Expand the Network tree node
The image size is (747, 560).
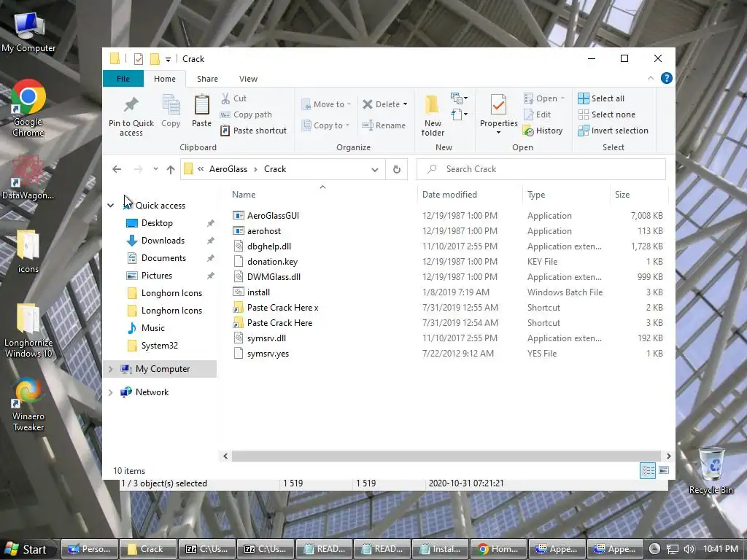[111, 392]
